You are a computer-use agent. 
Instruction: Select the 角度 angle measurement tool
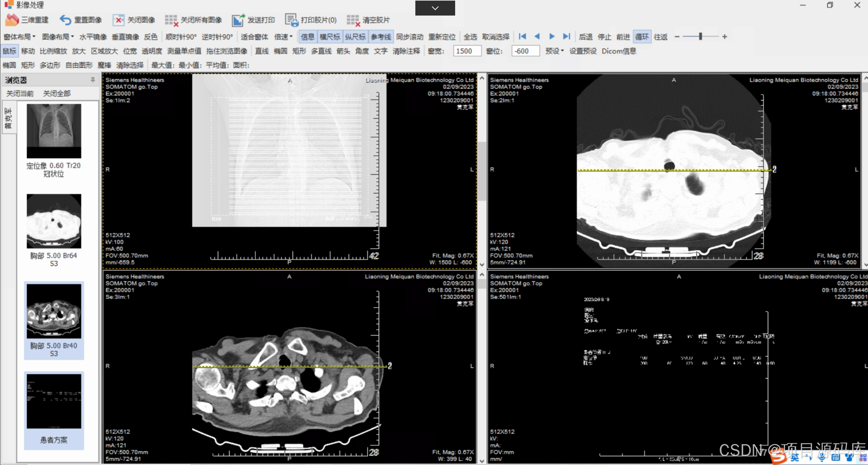[x=362, y=51]
